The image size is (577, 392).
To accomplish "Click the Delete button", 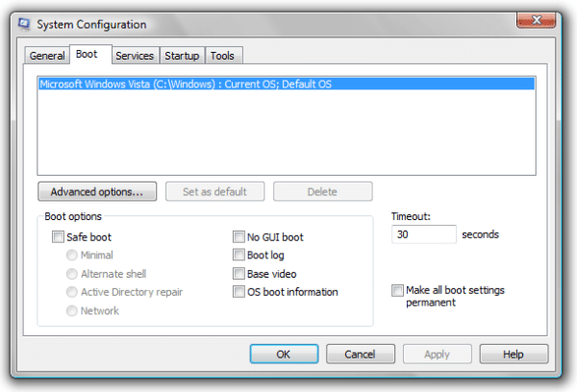I will click(x=323, y=191).
